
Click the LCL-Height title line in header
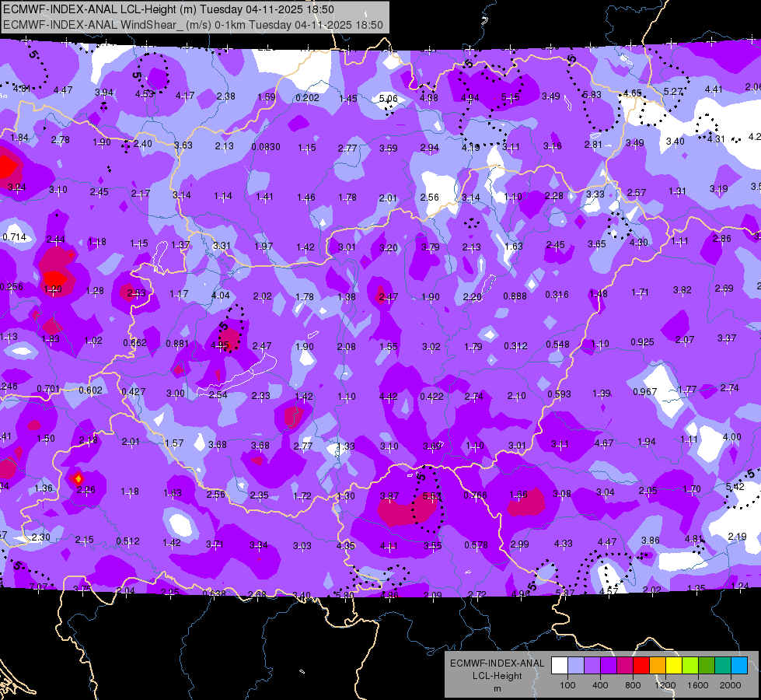pos(169,9)
